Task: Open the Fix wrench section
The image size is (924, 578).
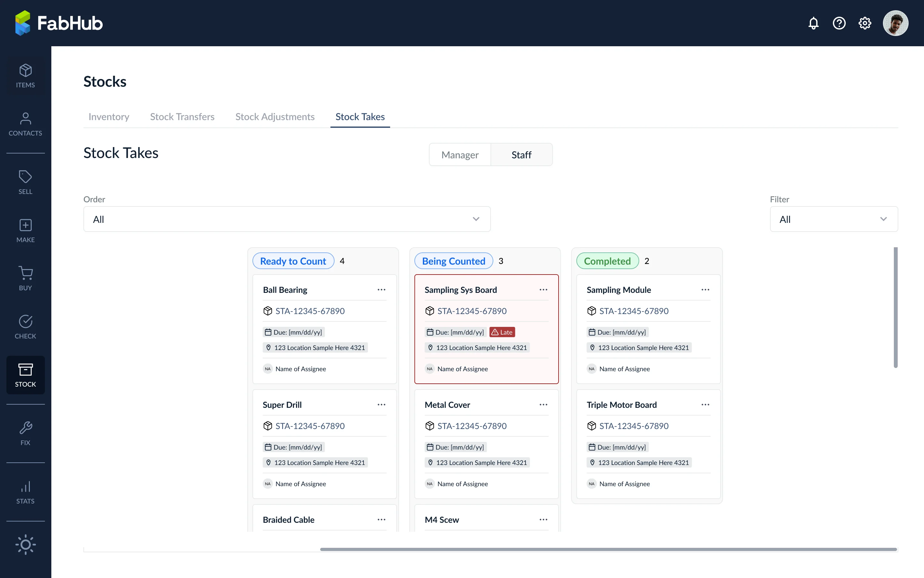Action: pos(26,433)
